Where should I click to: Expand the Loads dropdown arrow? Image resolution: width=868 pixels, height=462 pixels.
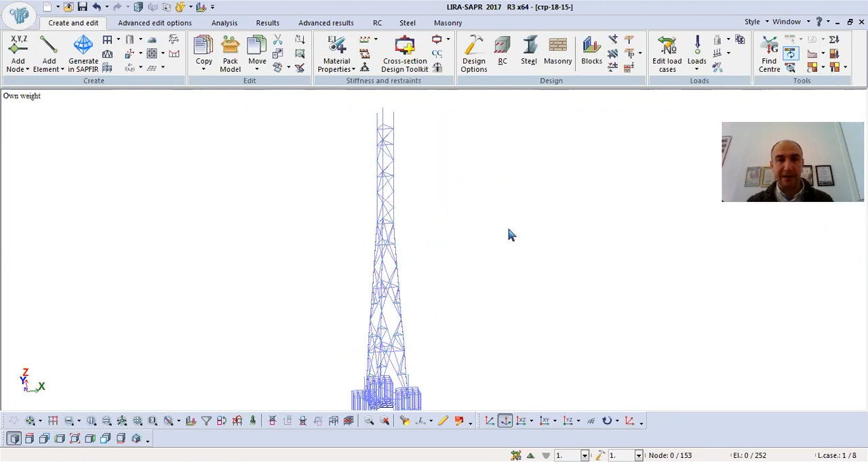pos(696,69)
